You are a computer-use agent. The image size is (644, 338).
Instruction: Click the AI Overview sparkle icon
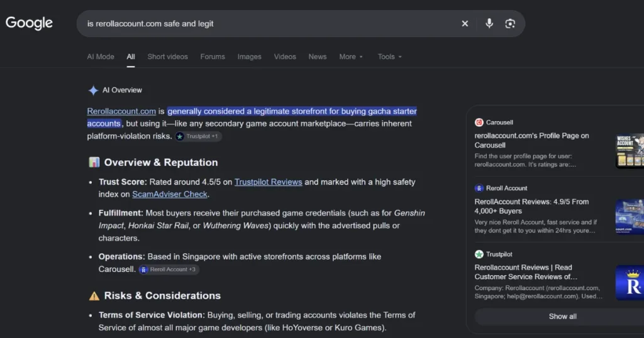[x=93, y=90]
